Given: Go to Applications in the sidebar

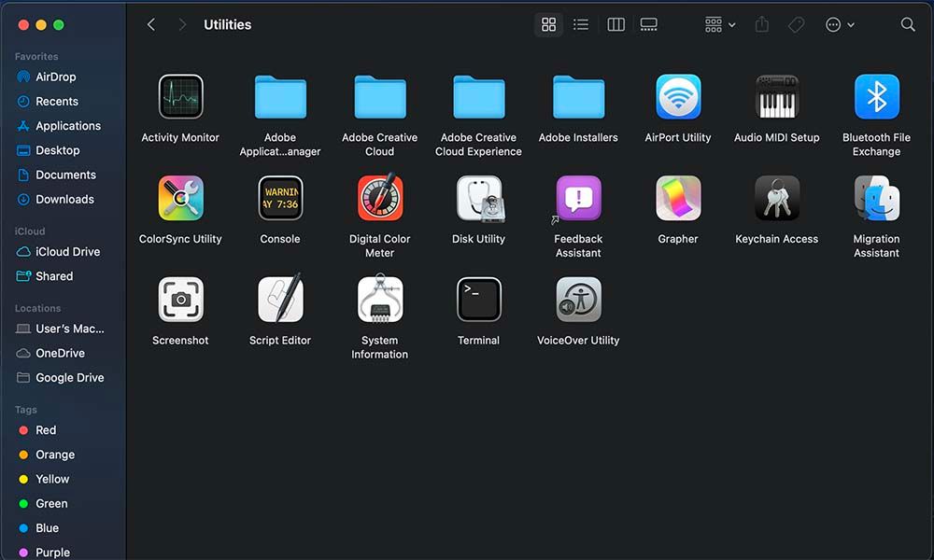Looking at the screenshot, I should point(67,126).
